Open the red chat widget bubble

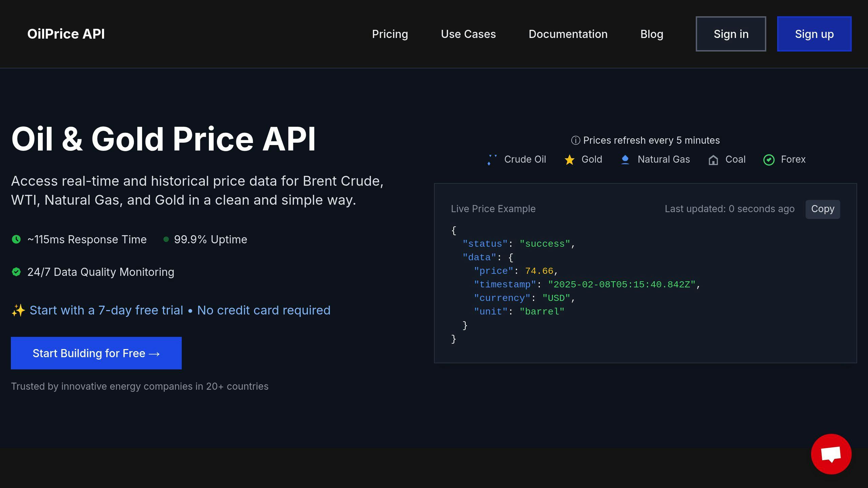831,454
